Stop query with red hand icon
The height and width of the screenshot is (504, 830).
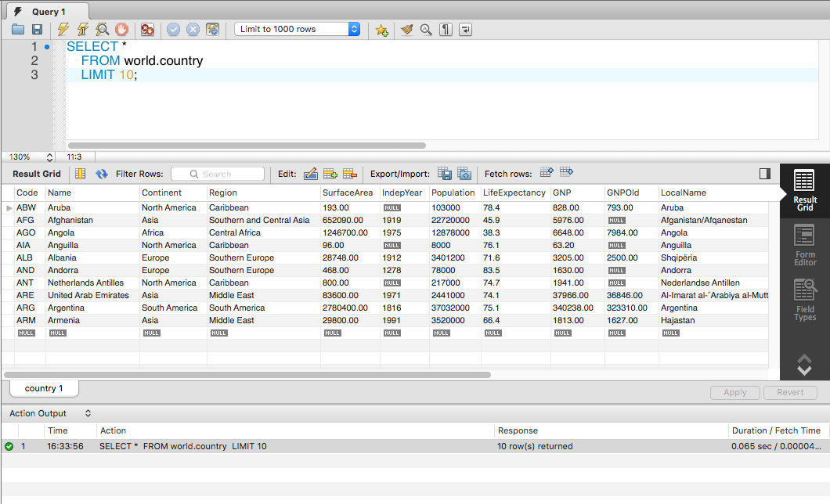[121, 30]
